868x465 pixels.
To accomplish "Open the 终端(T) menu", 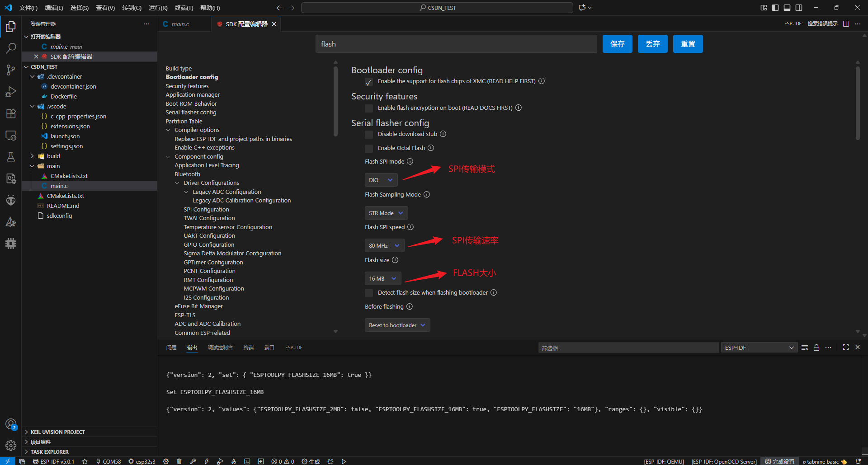I will [184, 8].
